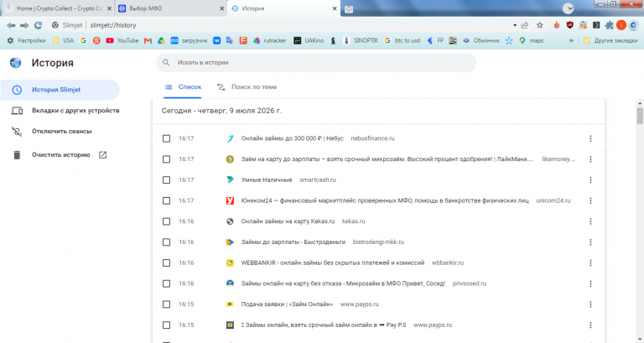Click Отключить сеансы in sidebar
Screen dimensions: 644x343
click(x=51, y=132)
